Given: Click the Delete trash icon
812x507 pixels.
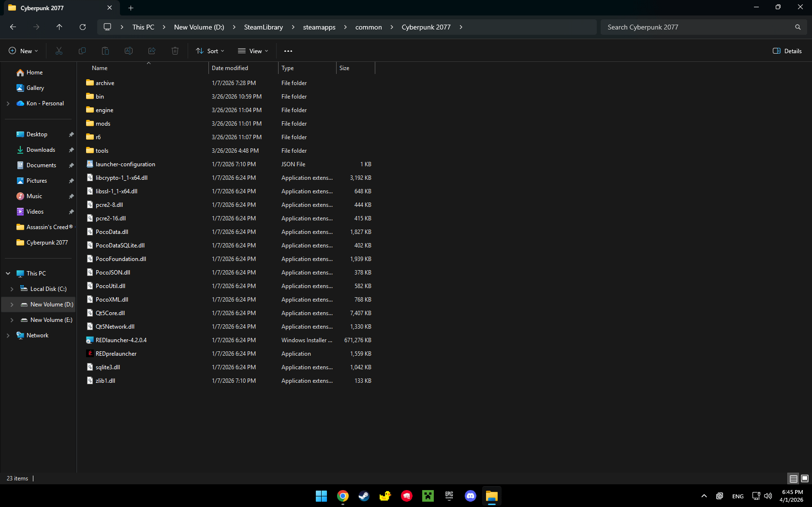Looking at the screenshot, I should click(x=175, y=51).
